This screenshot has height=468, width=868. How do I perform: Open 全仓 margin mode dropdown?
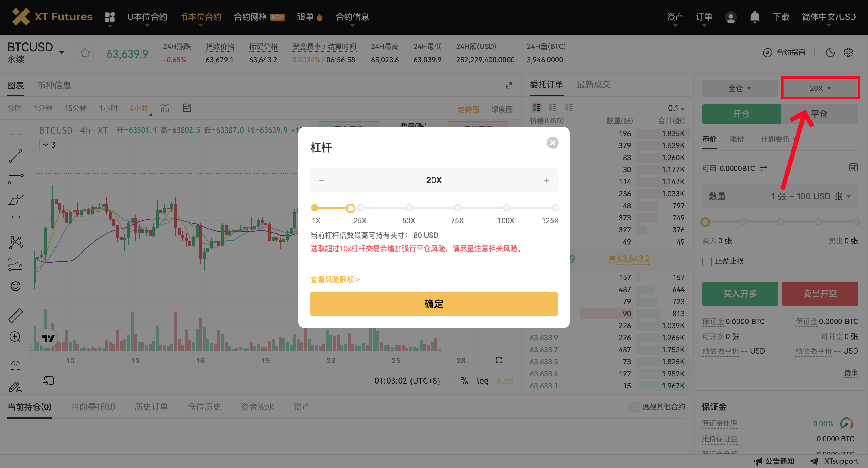(x=739, y=88)
